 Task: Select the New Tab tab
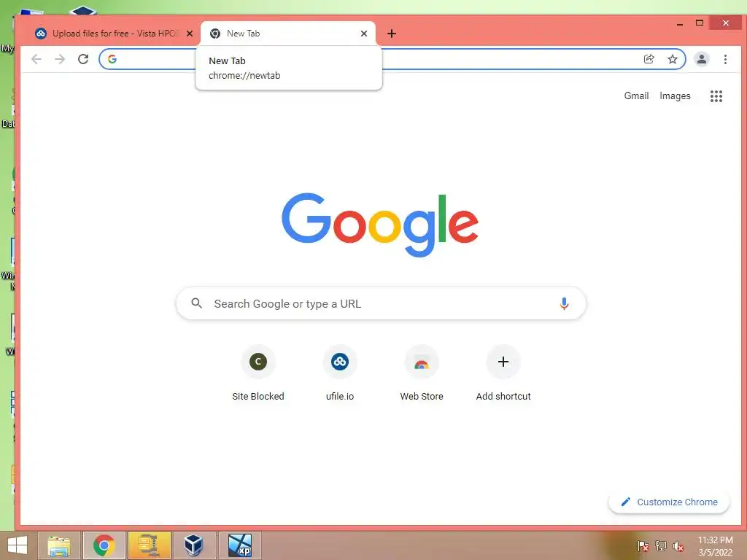(x=287, y=34)
